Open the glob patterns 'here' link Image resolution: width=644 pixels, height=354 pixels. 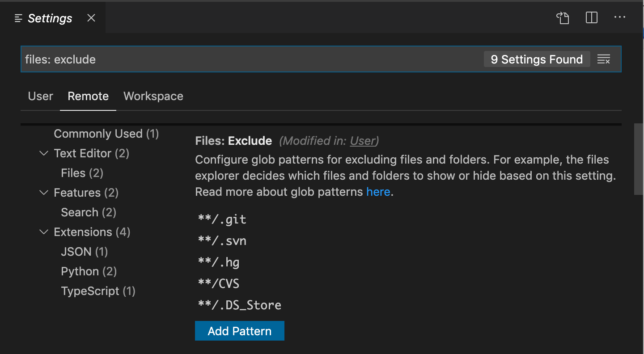pos(378,192)
